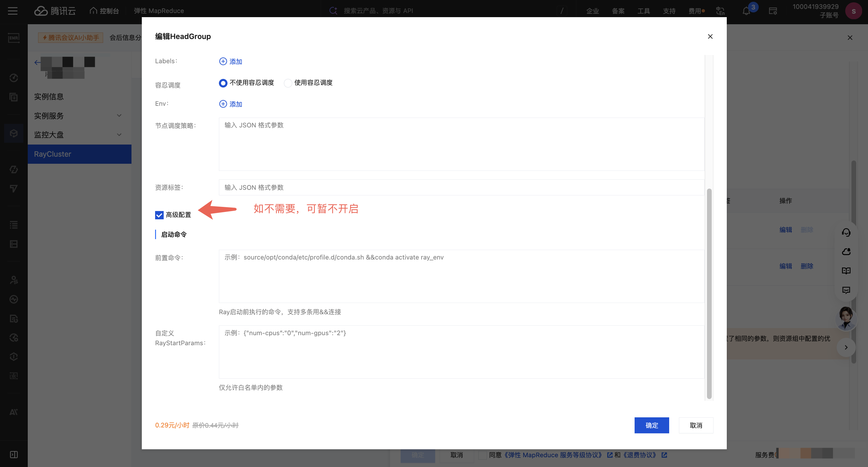Close the background panel with X icon
This screenshot has height=467, width=868.
point(850,38)
